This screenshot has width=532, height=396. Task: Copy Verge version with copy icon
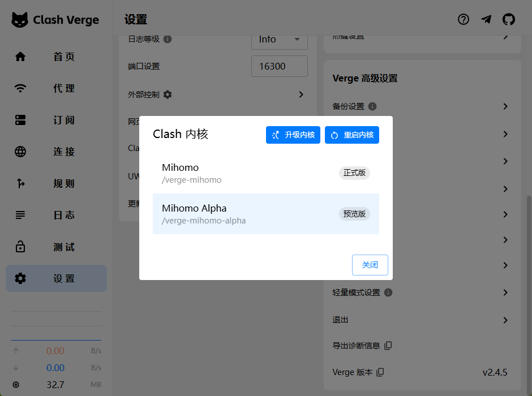(x=380, y=372)
